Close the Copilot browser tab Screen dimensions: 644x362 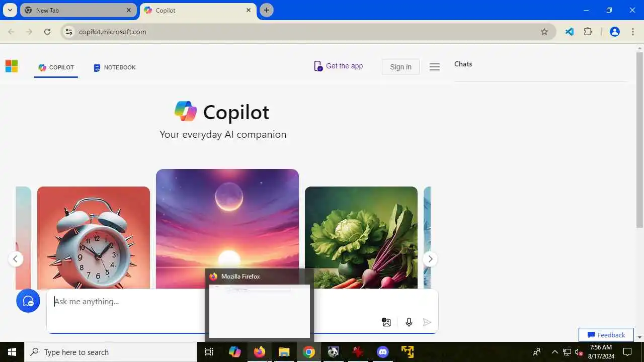pos(249,10)
